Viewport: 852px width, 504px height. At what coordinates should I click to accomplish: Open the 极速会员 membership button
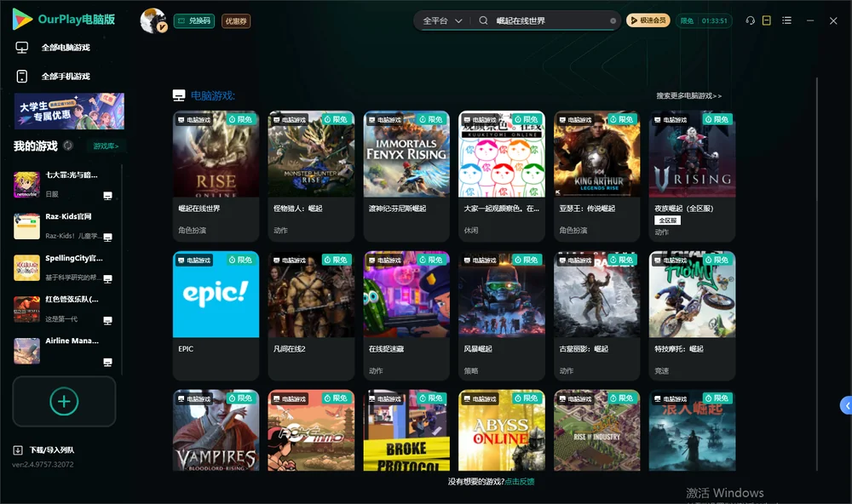tap(648, 20)
